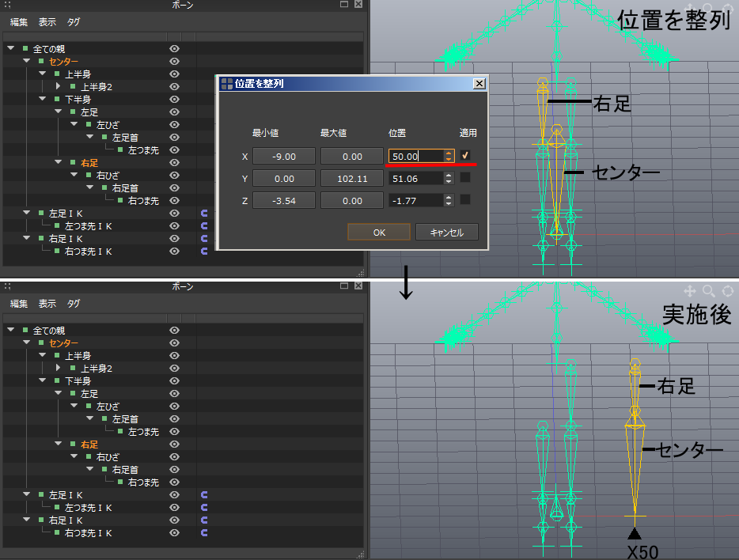Select 右つま先ＩＫ in the lower tree

coord(88,533)
